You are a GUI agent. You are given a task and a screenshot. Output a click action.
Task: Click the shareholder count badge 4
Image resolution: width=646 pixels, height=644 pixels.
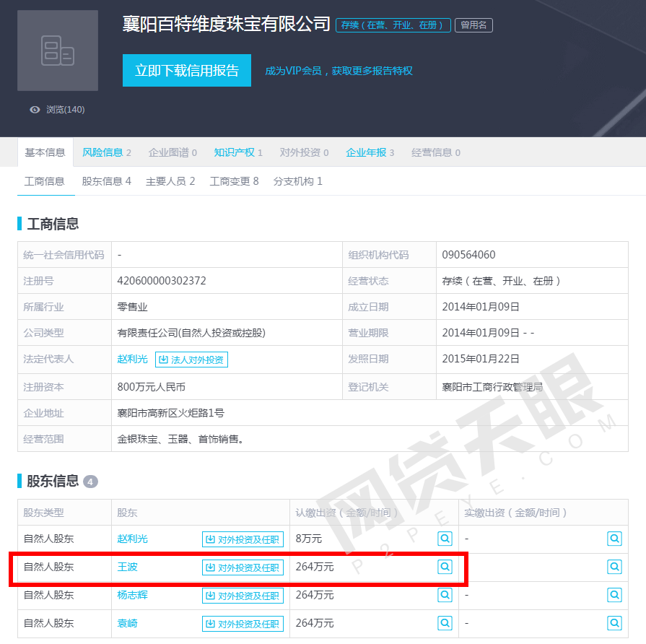pyautogui.click(x=90, y=482)
